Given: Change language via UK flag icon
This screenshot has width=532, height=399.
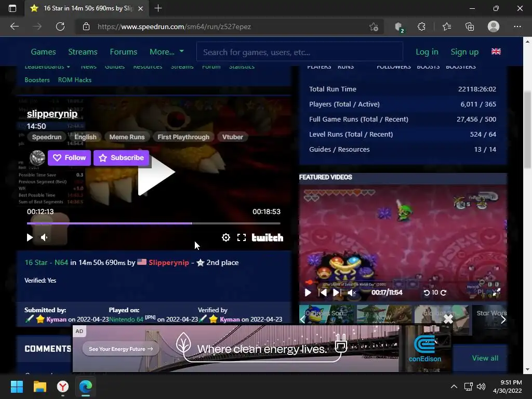Looking at the screenshot, I should [496, 51].
